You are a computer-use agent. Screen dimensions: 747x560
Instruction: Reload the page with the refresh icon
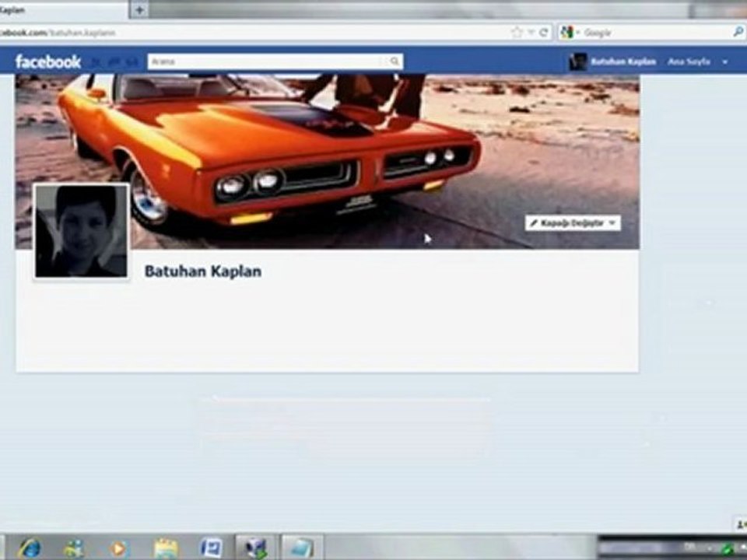pos(544,33)
